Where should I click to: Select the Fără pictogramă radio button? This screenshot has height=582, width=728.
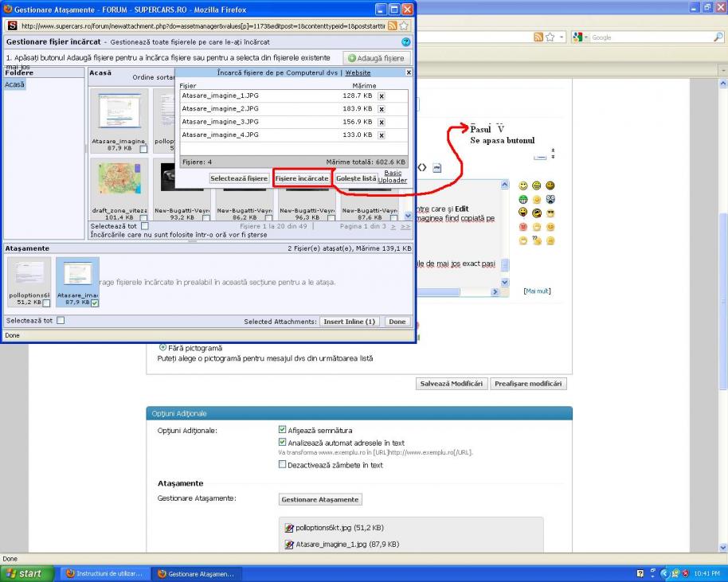coord(163,347)
